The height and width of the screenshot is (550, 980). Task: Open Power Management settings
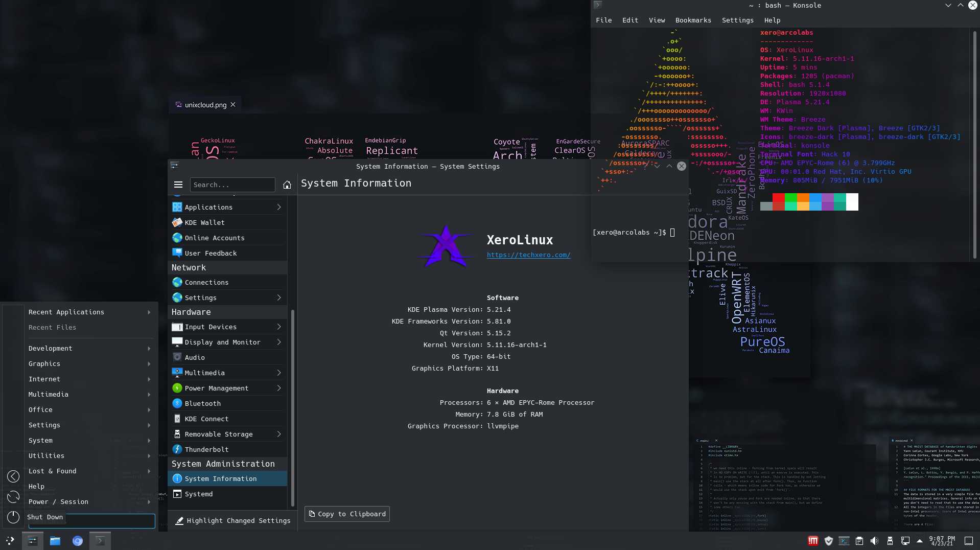click(x=227, y=388)
